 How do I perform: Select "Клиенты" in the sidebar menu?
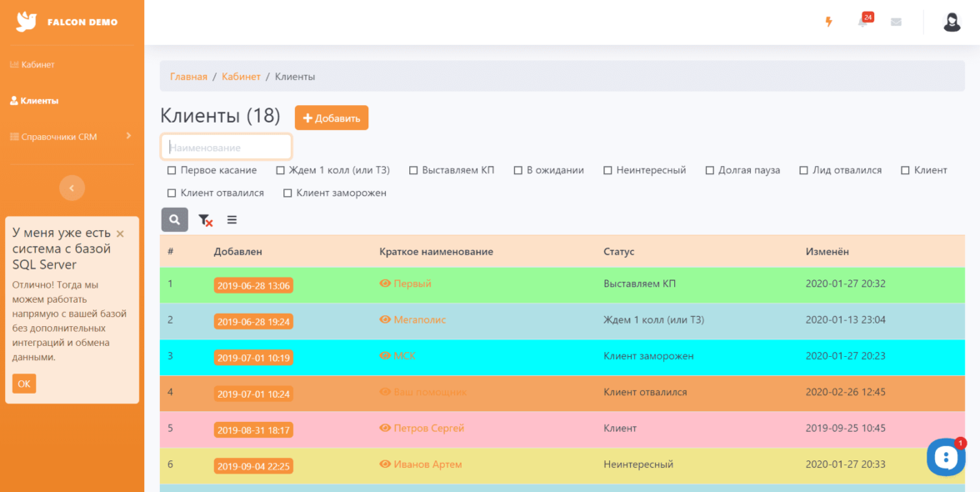click(39, 101)
